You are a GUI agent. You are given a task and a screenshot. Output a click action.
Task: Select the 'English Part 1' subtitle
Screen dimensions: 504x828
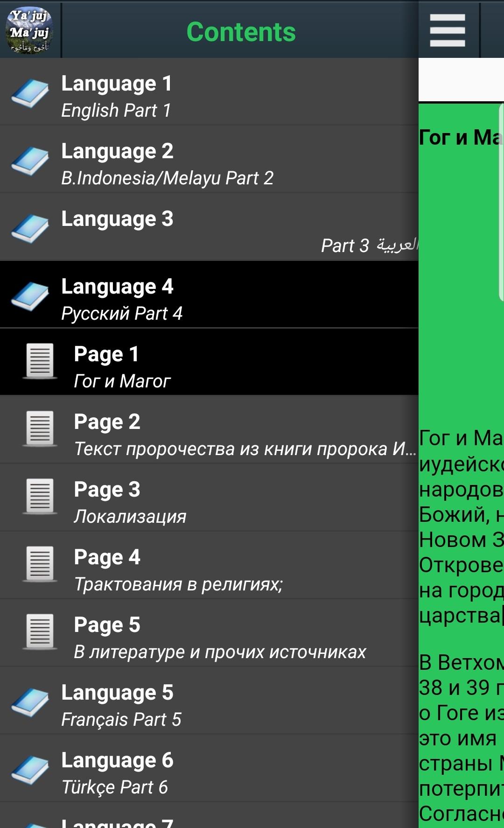point(116,111)
